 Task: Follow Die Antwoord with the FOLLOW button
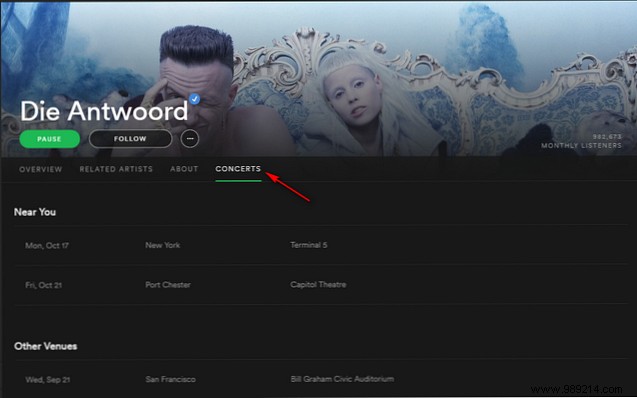(130, 139)
